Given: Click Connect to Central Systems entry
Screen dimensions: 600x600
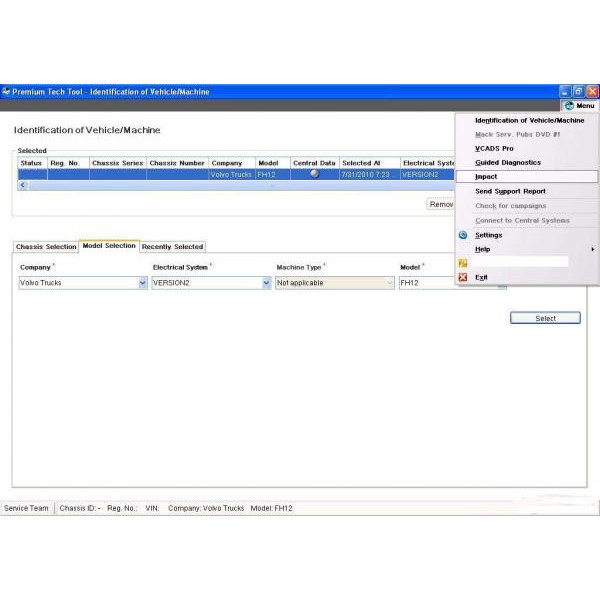Looking at the screenshot, I should [522, 220].
